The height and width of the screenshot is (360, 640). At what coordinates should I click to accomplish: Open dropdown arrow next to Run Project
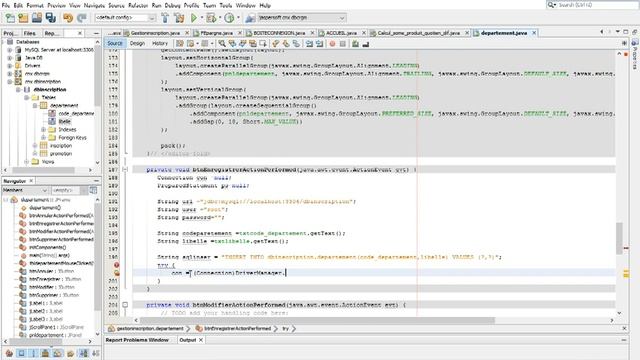click(x=201, y=18)
